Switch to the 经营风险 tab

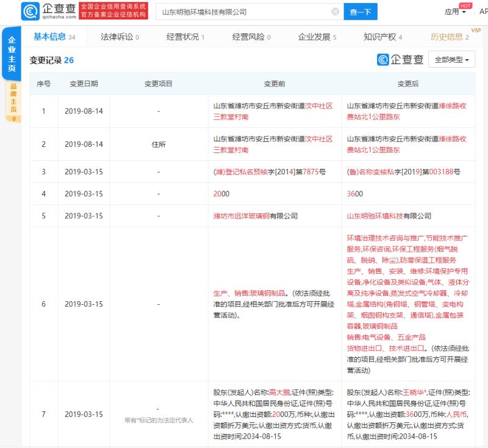(x=251, y=37)
